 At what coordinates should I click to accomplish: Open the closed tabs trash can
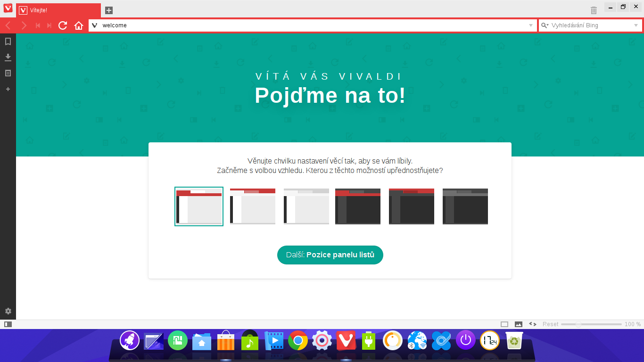[x=594, y=10]
